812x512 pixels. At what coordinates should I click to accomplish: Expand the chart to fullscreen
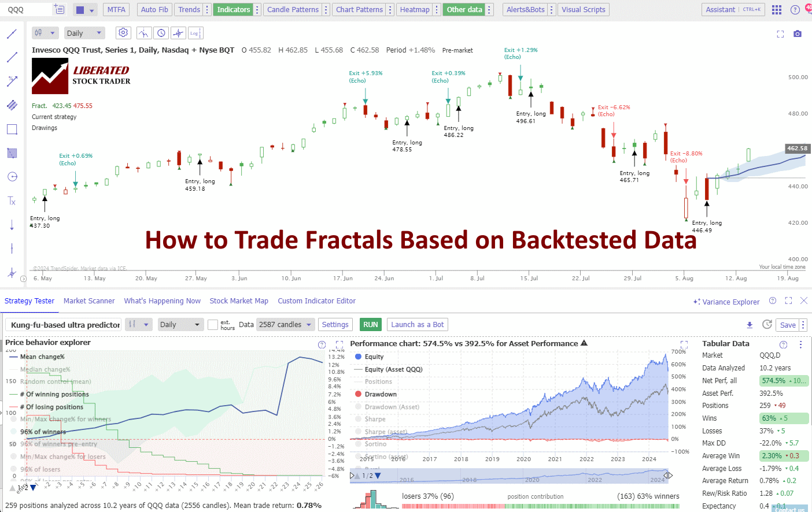click(780, 34)
